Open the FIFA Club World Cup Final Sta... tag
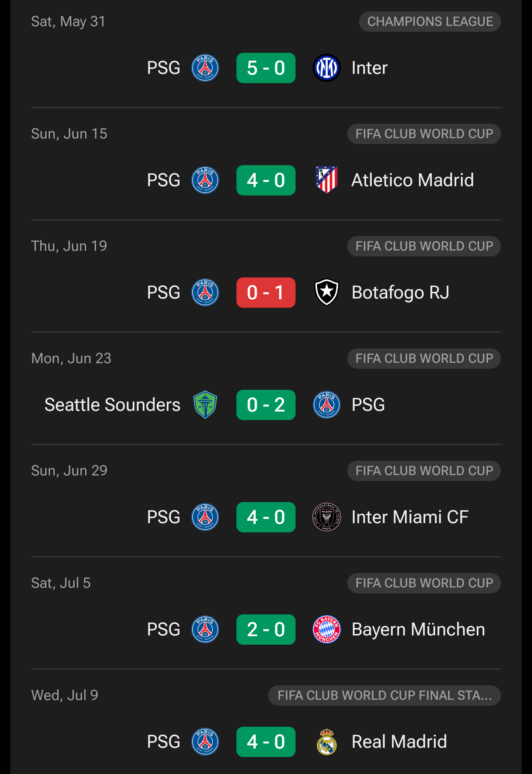This screenshot has height=774, width=532. 385,695
